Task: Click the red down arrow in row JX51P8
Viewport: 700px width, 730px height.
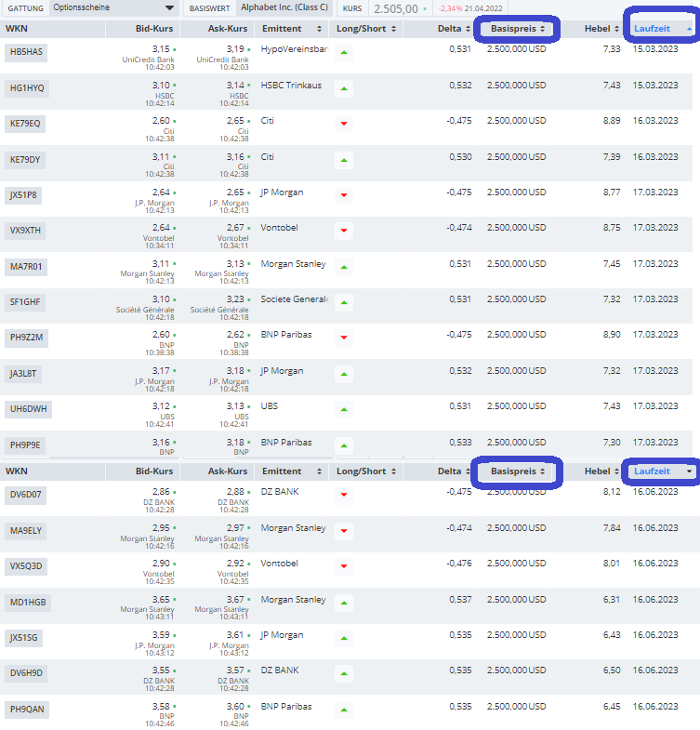Action: point(344,195)
